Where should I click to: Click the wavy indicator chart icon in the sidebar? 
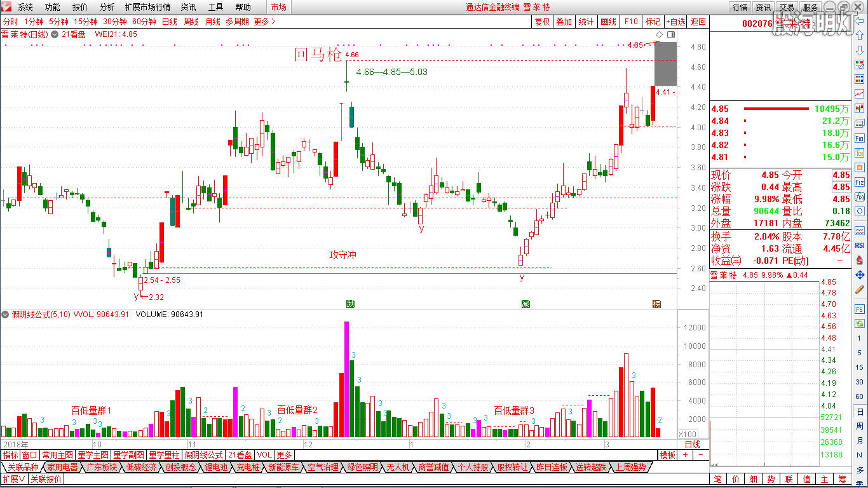pyautogui.click(x=860, y=230)
